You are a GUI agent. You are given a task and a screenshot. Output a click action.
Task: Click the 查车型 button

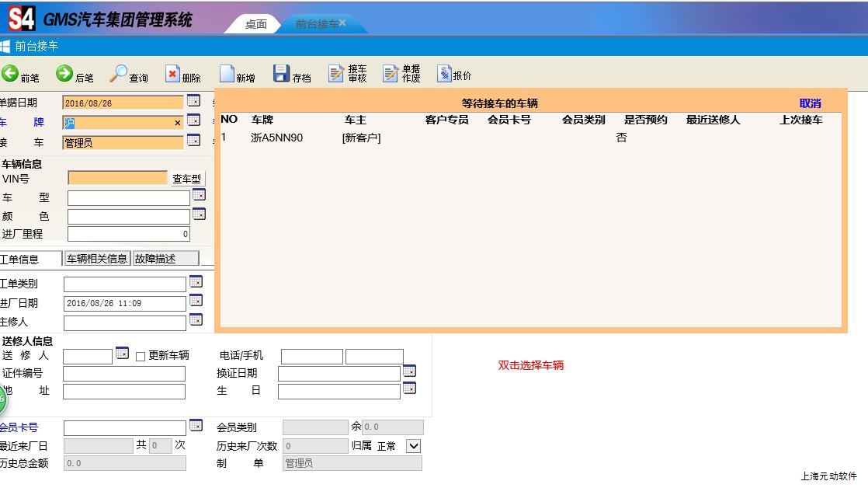tap(186, 179)
